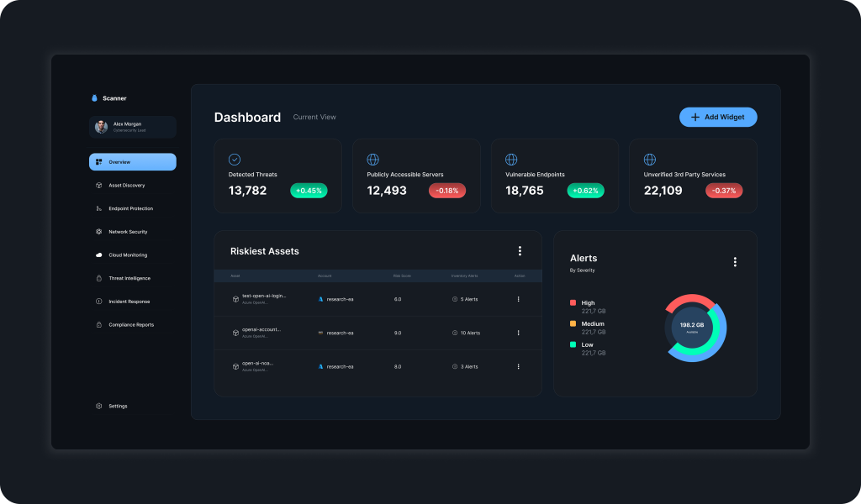Open the Alerts widget three-dot menu
This screenshot has height=504, width=861.
735,262
